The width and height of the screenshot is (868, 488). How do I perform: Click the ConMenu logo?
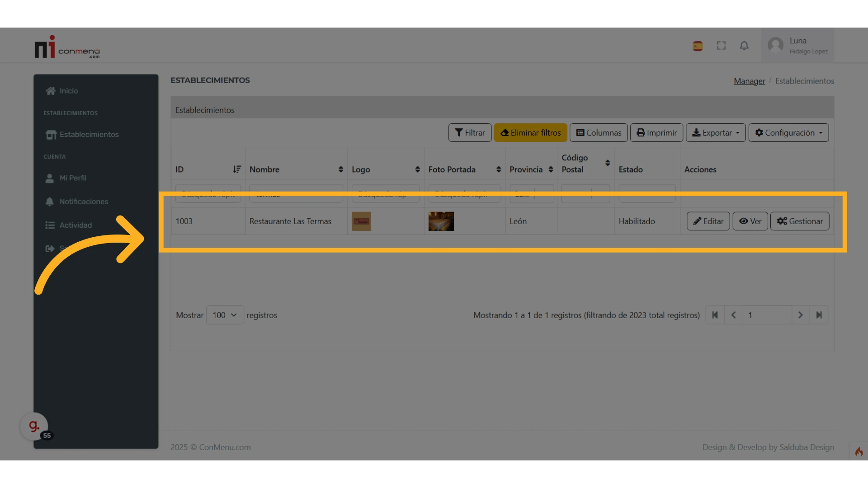[67, 47]
